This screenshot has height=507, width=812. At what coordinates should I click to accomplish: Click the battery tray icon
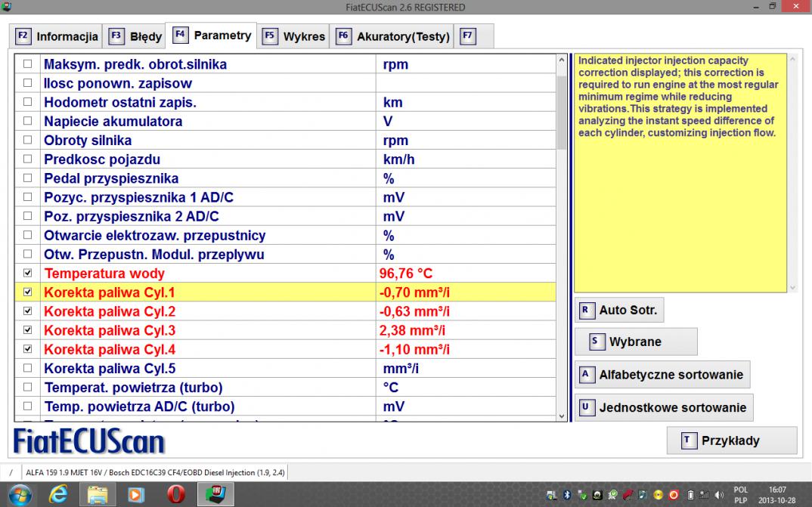[x=690, y=495]
